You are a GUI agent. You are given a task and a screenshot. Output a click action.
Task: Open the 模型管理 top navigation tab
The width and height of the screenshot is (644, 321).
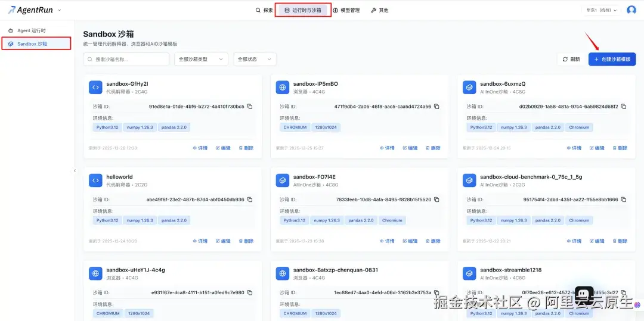[346, 10]
